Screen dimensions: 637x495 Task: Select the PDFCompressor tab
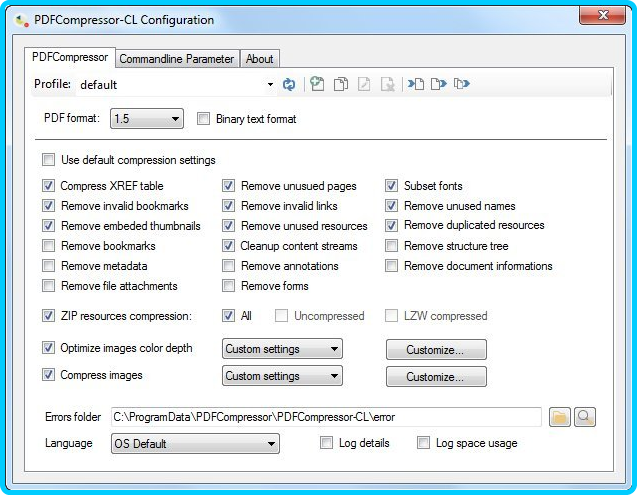[70, 57]
